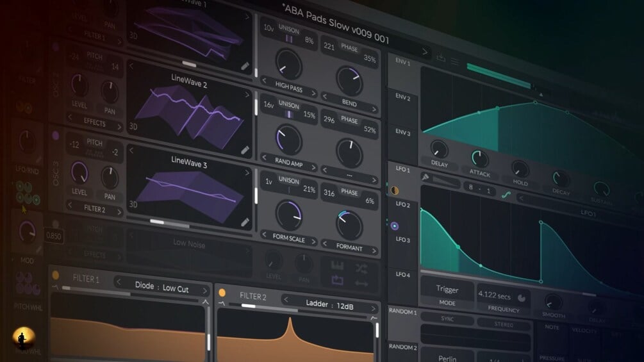Screen dimensions: 644x362
Task: Click the save preset icon beside ENV 1
Action: (441, 58)
